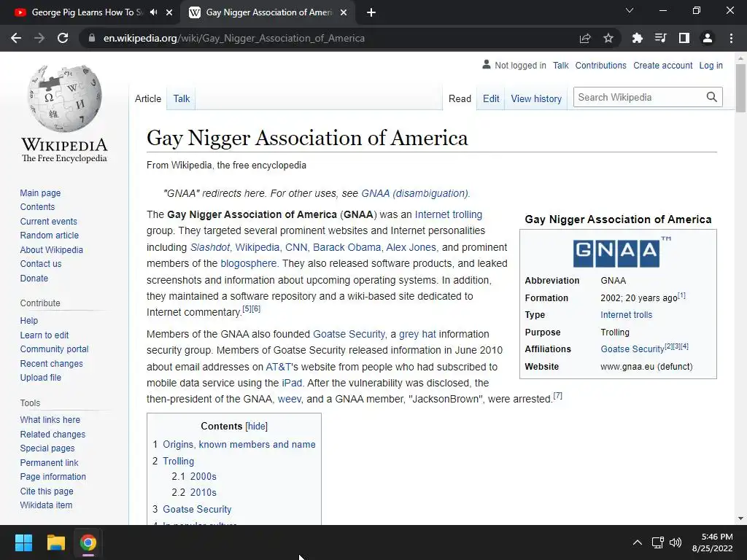747x560 pixels.
Task: Hide the Contents box with hide toggle
Action: click(256, 426)
